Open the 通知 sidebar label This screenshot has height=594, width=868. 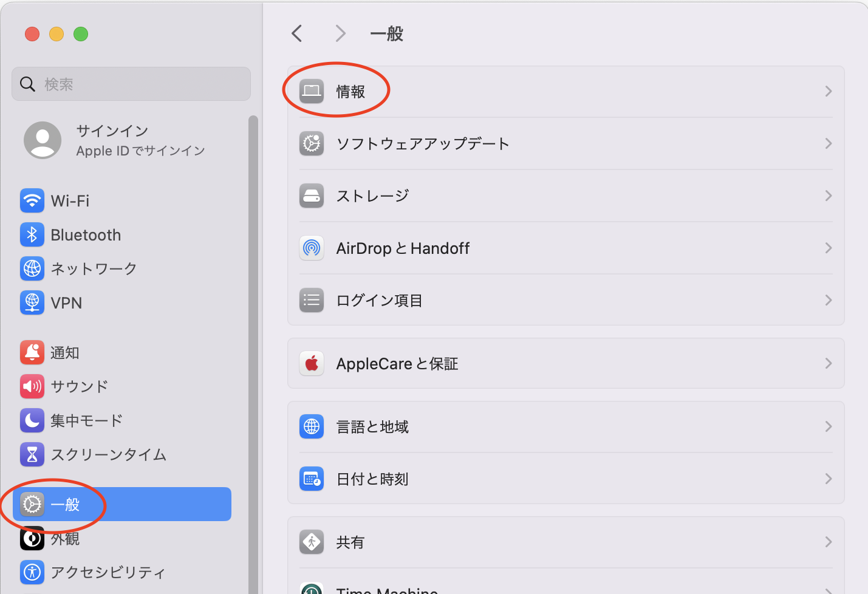pos(65,352)
